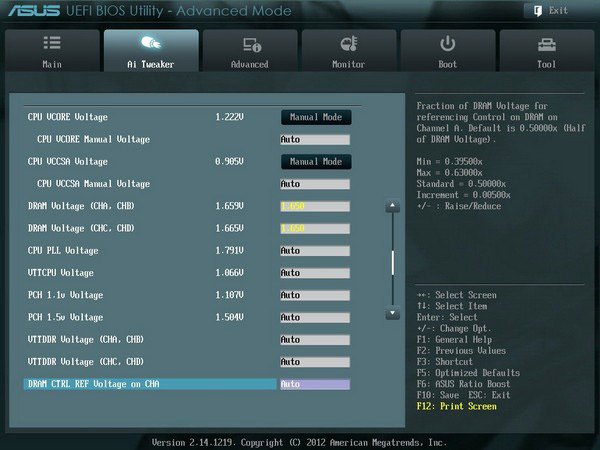Click DRAM CTRL REF Voltage CHA Auto field

315,384
